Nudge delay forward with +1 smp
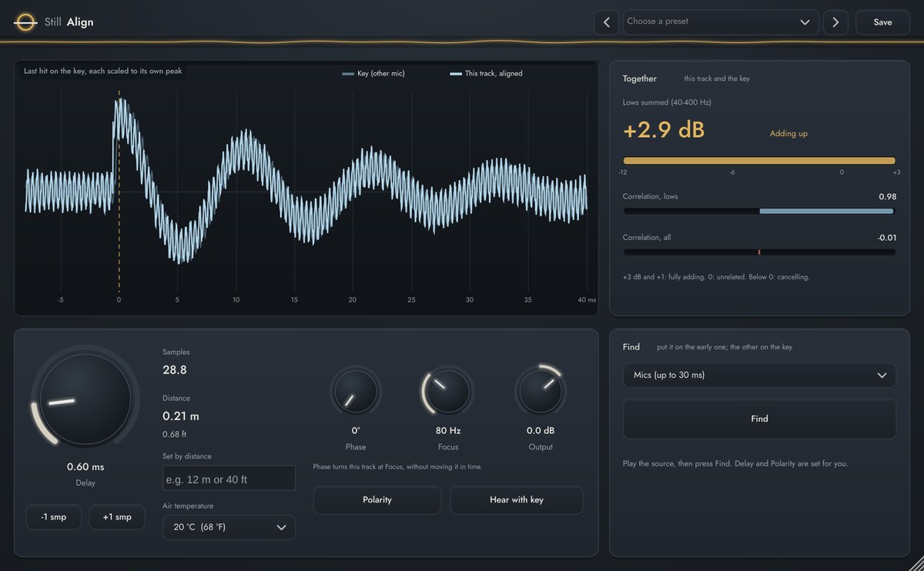Image resolution: width=924 pixels, height=571 pixels. (x=117, y=517)
